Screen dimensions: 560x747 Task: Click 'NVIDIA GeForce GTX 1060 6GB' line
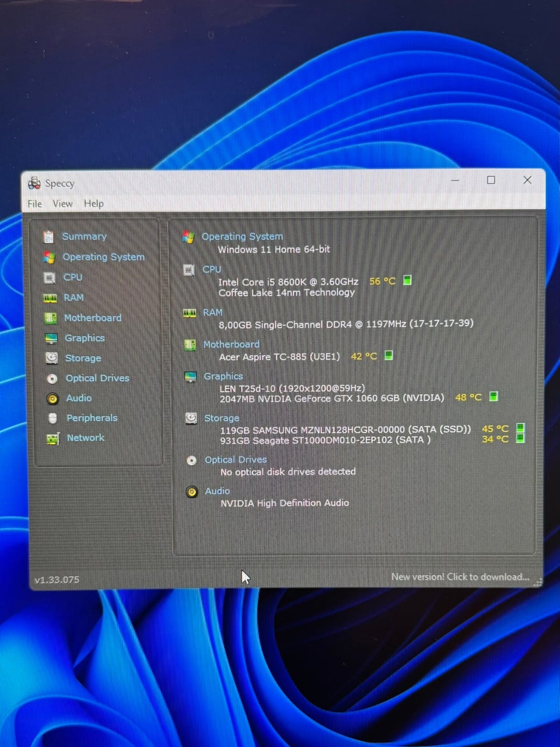click(332, 399)
